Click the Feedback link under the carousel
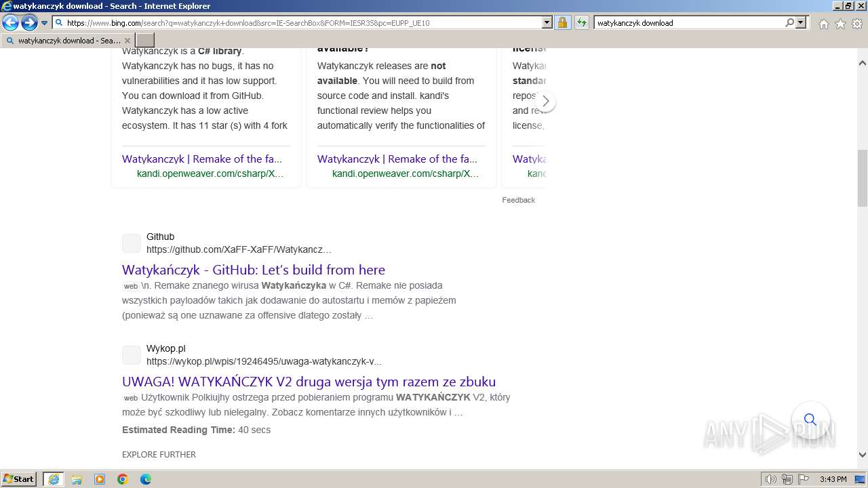The width and height of the screenshot is (868, 488). point(518,200)
